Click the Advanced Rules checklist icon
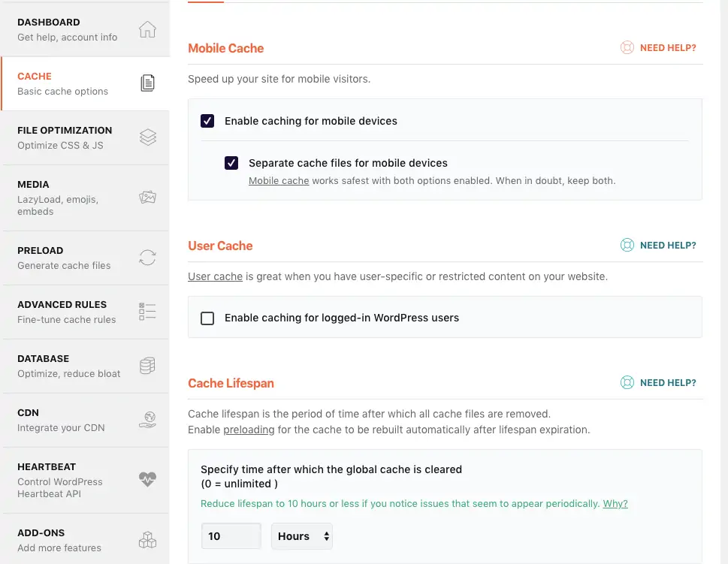 pos(148,312)
